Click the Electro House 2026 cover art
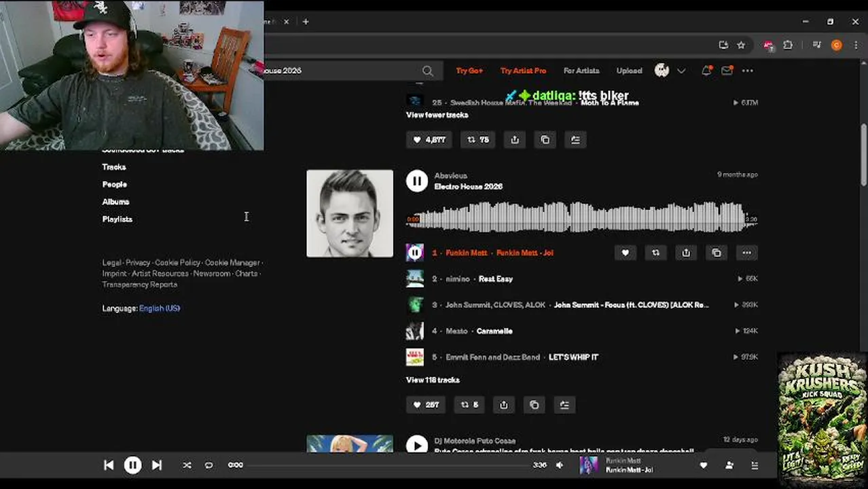Viewport: 868px width, 489px height. (x=350, y=213)
